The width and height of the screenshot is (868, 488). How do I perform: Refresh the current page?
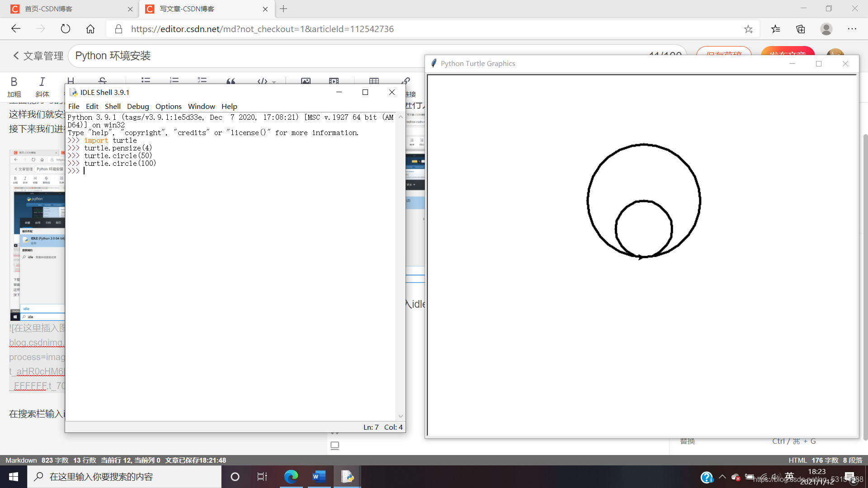point(66,29)
